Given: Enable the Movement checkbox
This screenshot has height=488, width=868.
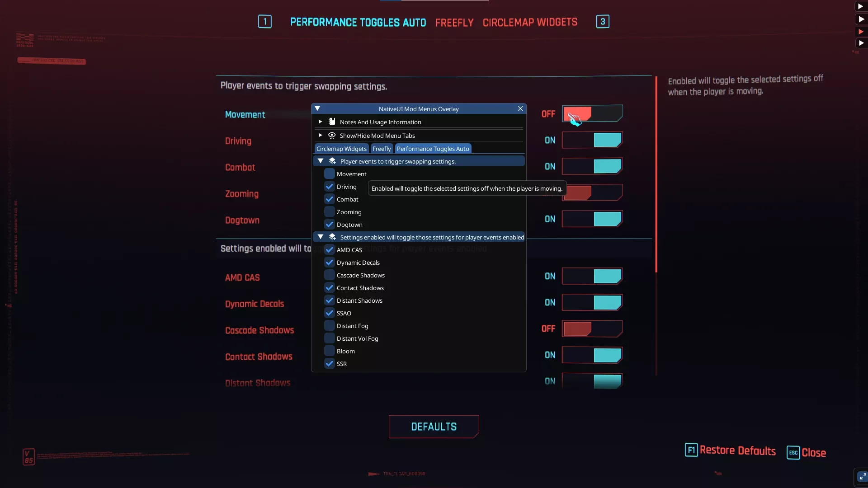Looking at the screenshot, I should [329, 174].
